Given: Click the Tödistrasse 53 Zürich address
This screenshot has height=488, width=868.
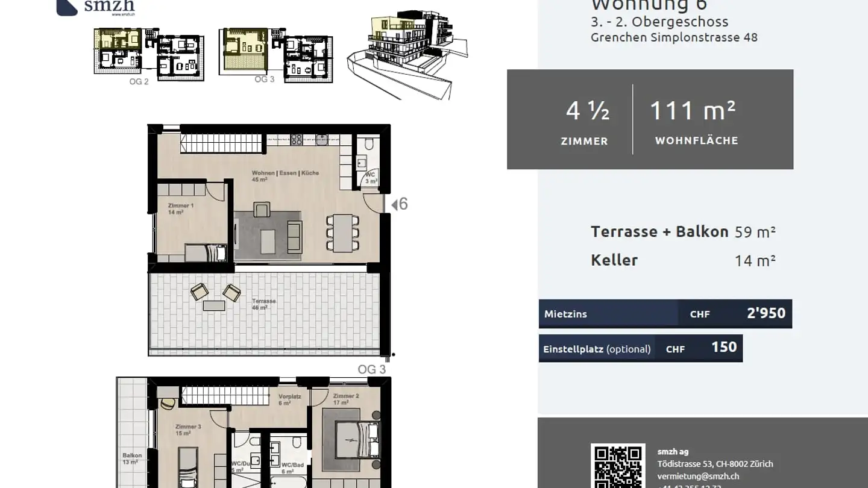Looking at the screenshot, I should (716, 464).
